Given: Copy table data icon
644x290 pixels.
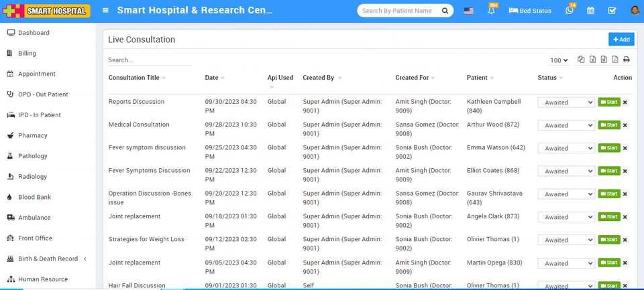Looking at the screenshot, I should [x=582, y=60].
